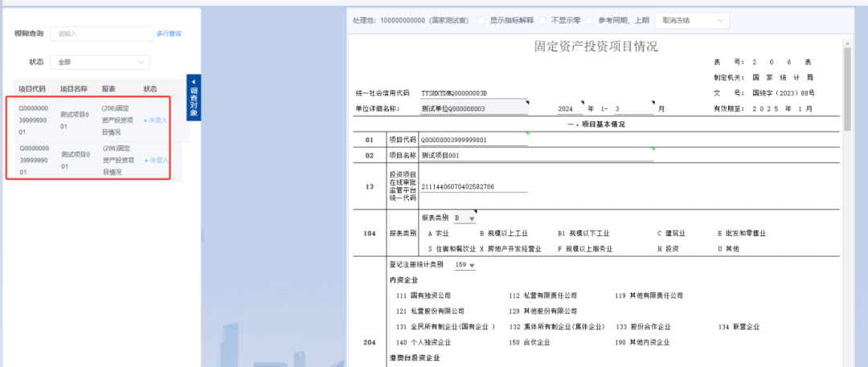
Task: Toggle the 不显示零 checkbox
Action: coord(542,20)
